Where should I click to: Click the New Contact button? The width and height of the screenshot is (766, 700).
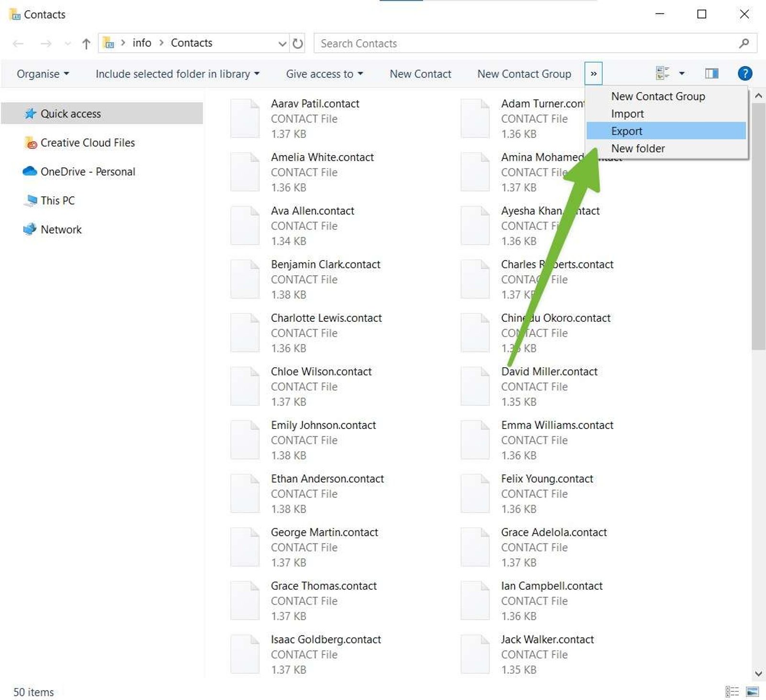click(420, 74)
